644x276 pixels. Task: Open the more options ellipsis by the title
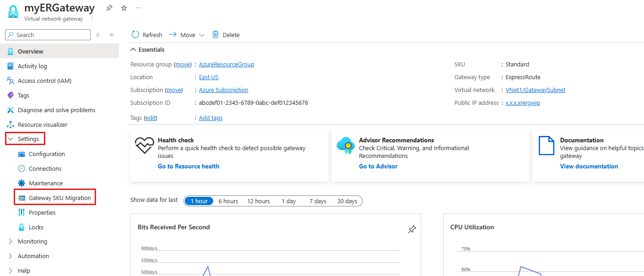click(x=139, y=8)
